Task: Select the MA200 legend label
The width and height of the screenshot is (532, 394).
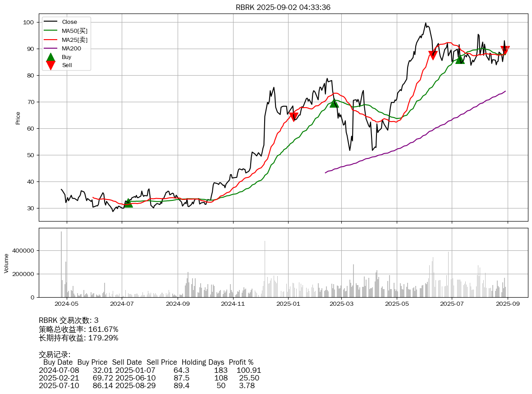Action: [71, 49]
